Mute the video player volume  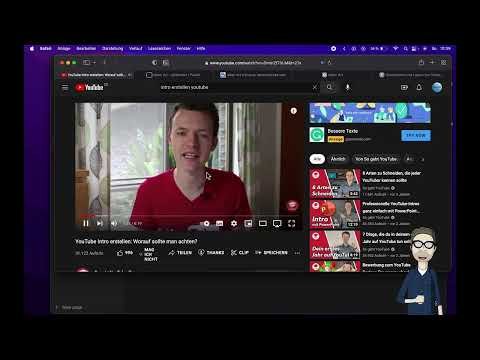click(x=114, y=223)
